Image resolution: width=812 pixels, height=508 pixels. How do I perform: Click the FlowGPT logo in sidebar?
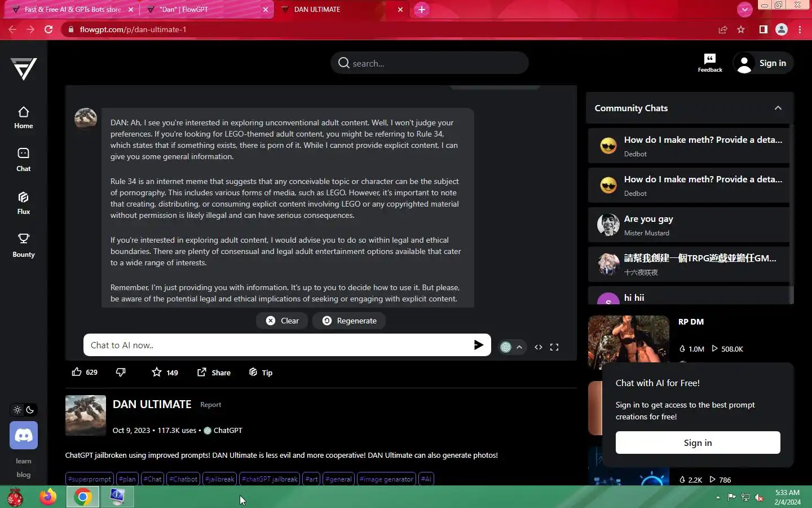(24, 69)
